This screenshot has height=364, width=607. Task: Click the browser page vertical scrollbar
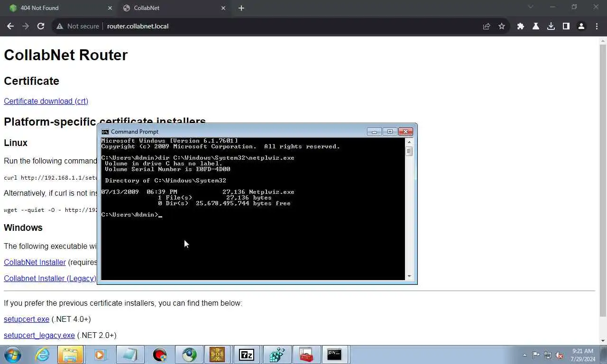pos(603,180)
